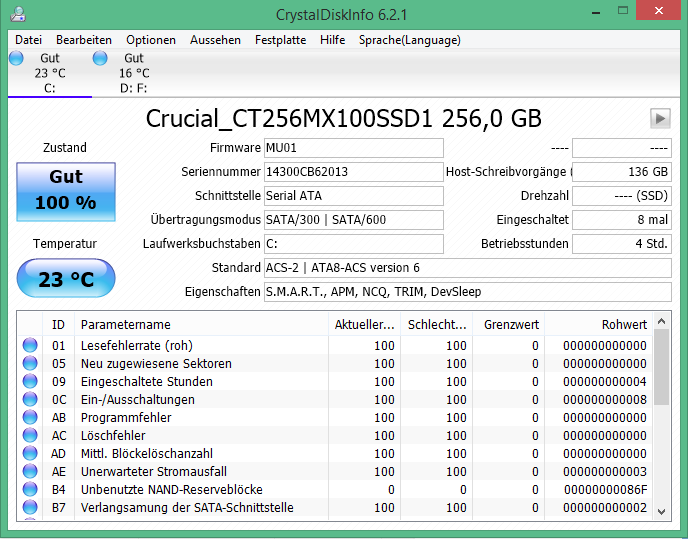Click status orb for Neu zugewiesene Sektoren
The height and width of the screenshot is (539, 688).
point(30,363)
